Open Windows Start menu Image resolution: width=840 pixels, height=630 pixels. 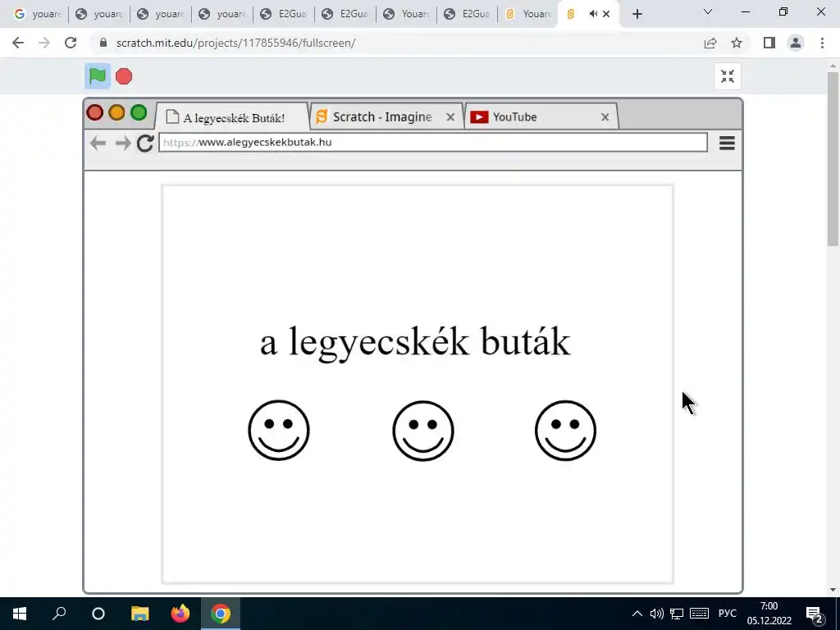pyautogui.click(x=20, y=614)
